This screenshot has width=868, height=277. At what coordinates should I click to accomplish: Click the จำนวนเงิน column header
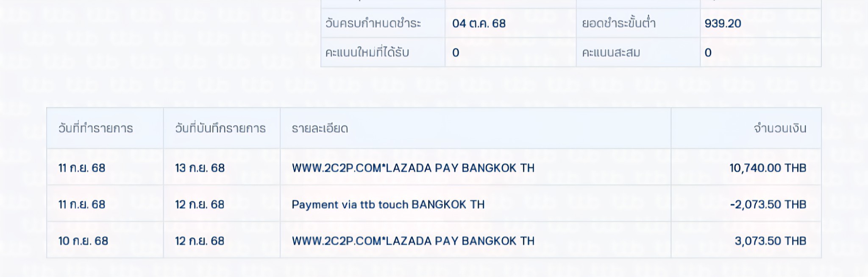click(x=779, y=128)
